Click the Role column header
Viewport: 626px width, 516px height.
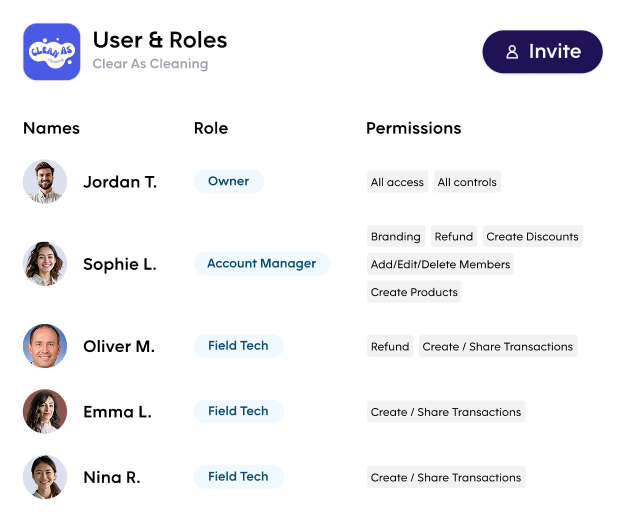pos(211,128)
